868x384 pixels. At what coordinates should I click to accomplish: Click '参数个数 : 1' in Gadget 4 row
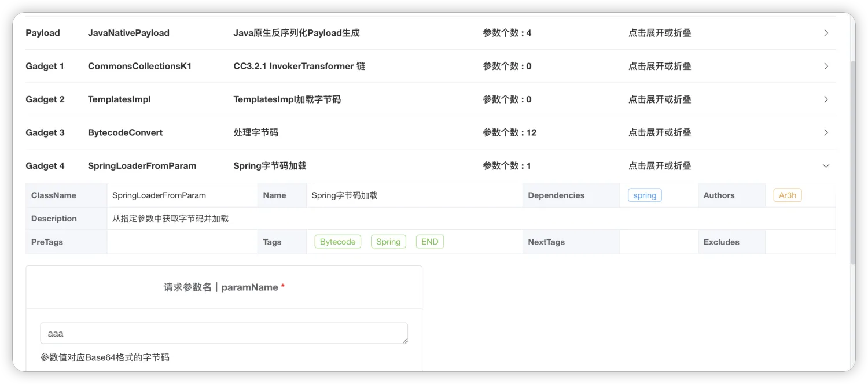point(507,166)
